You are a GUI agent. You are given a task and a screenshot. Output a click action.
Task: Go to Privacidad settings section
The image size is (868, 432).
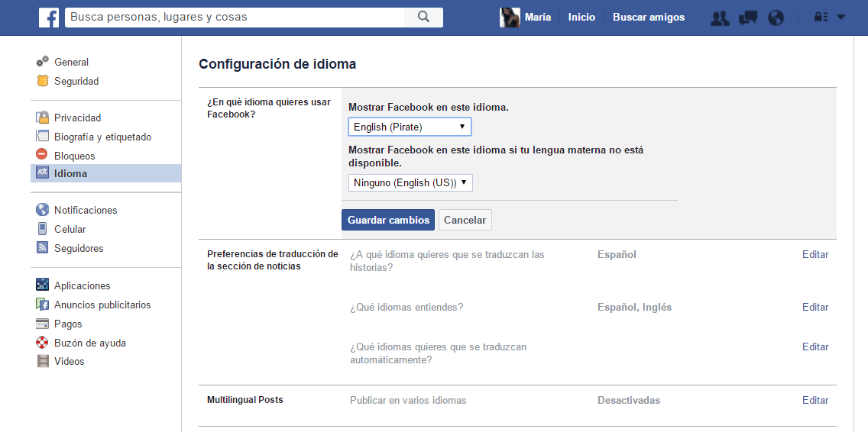coord(77,118)
